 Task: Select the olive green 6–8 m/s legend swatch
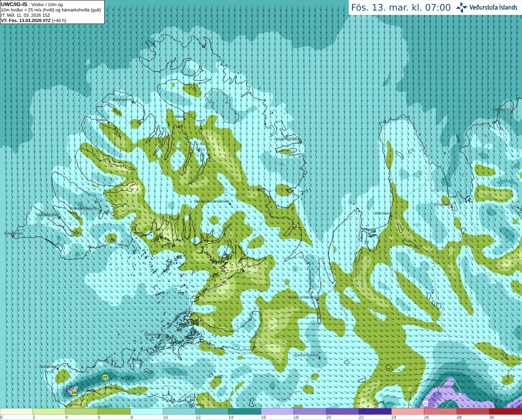point(114,411)
